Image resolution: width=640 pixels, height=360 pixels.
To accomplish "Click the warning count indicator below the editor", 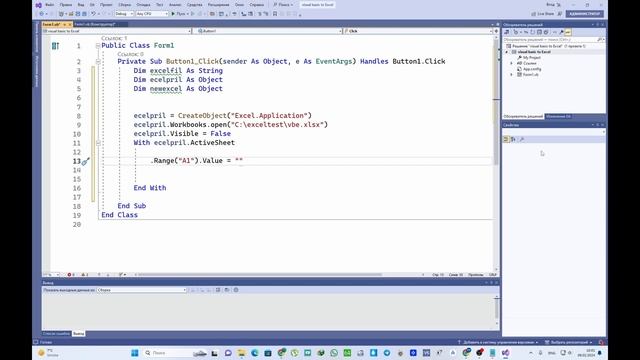I will [x=84, y=275].
